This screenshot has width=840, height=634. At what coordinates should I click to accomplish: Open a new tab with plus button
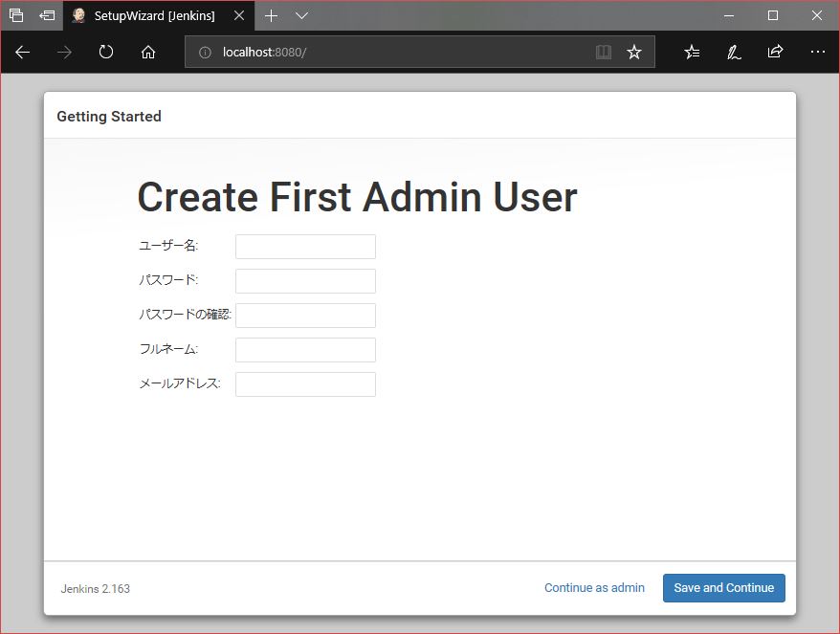272,16
